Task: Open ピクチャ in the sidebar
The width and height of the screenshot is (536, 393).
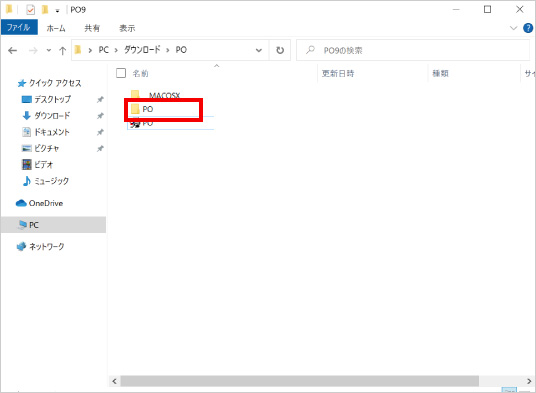Action: [x=40, y=148]
